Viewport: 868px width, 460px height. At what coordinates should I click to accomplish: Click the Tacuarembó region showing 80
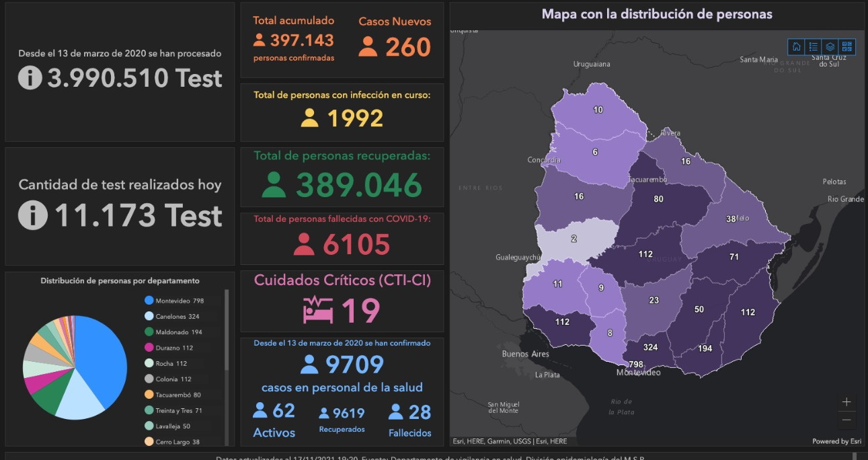click(x=658, y=199)
